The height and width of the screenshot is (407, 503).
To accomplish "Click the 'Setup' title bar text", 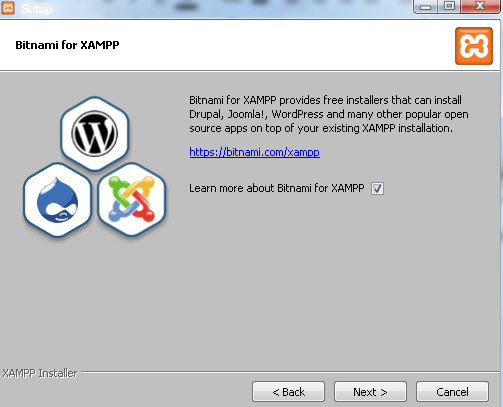I will pyautogui.click(x=36, y=9).
